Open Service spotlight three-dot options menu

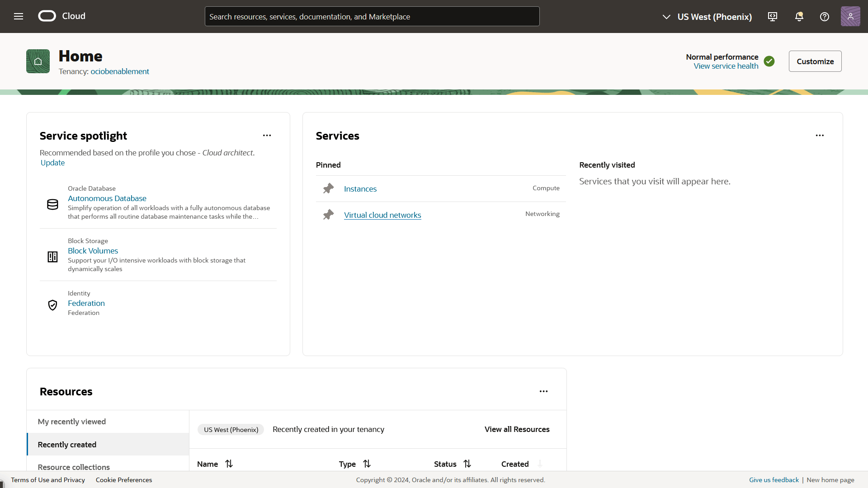pos(267,136)
